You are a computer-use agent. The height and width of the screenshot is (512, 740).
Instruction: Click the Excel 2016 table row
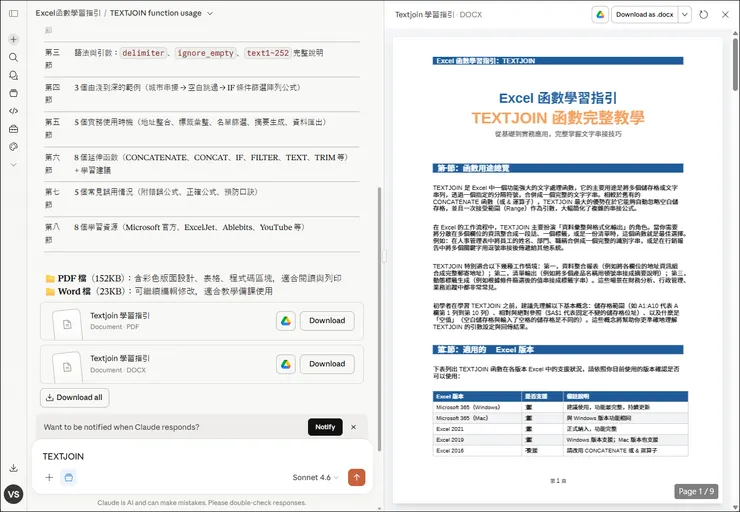pyautogui.click(x=560, y=451)
